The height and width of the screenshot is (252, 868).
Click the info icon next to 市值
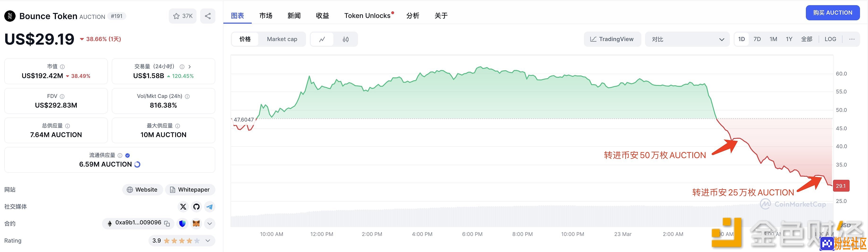[x=62, y=67]
